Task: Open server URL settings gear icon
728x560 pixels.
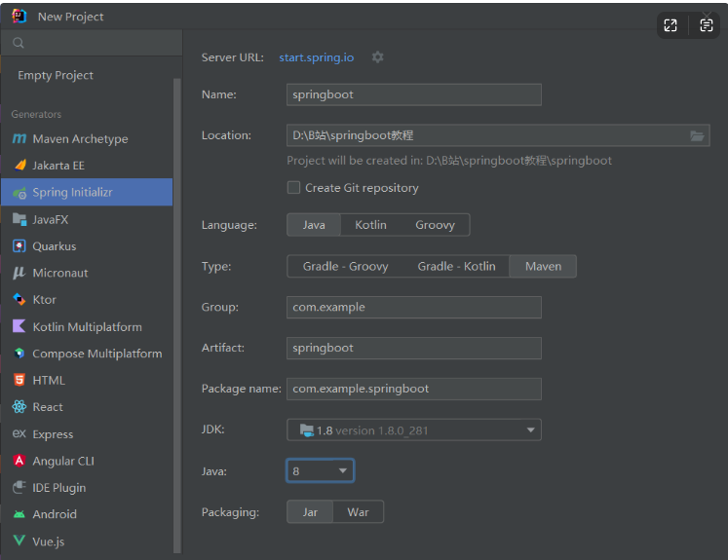Action: [377, 57]
